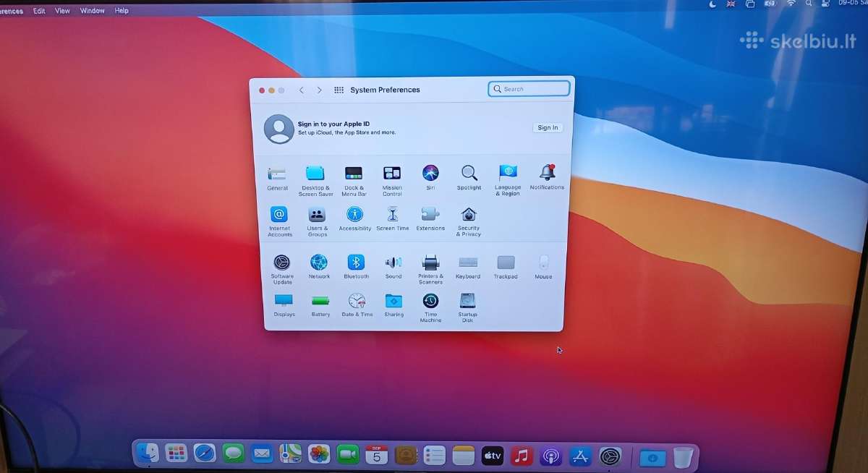The height and width of the screenshot is (473, 868).
Task: Open Mail from the Dock
Action: point(262,454)
